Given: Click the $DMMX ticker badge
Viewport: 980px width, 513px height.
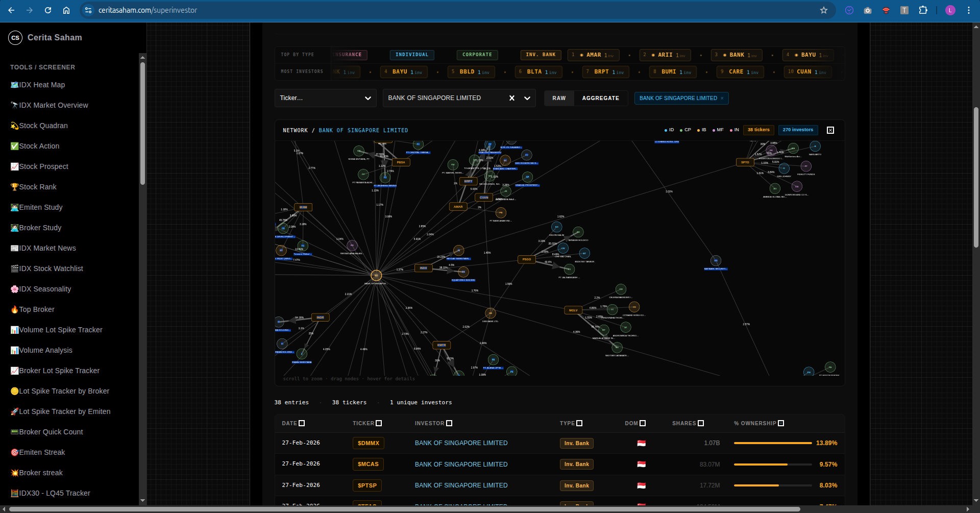Looking at the screenshot, I should [x=368, y=443].
